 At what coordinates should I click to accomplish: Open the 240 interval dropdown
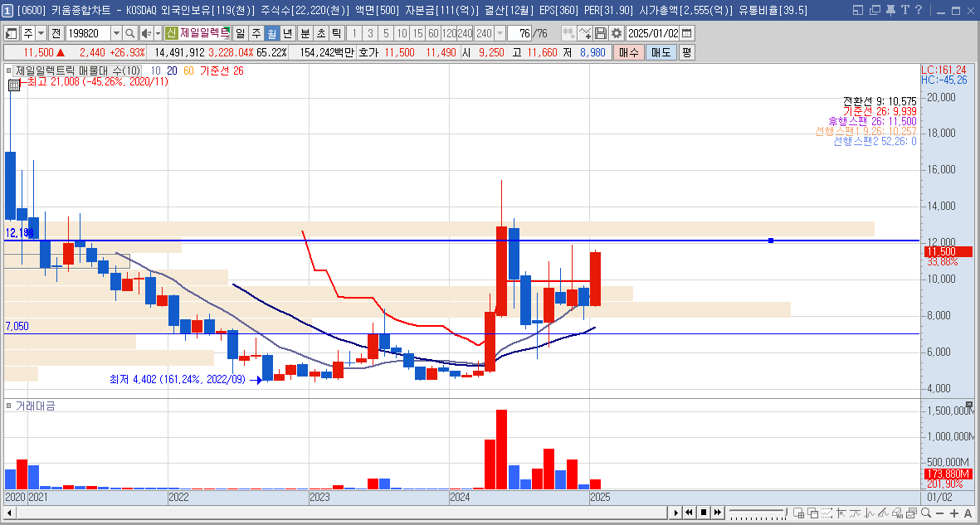[500, 33]
